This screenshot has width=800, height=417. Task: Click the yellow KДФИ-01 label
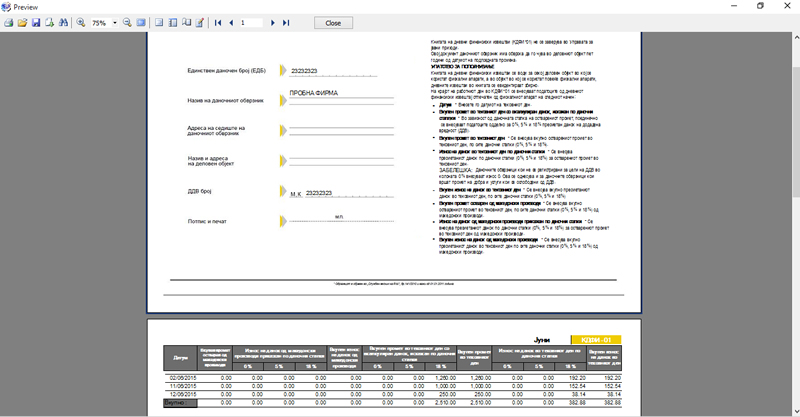click(x=596, y=340)
